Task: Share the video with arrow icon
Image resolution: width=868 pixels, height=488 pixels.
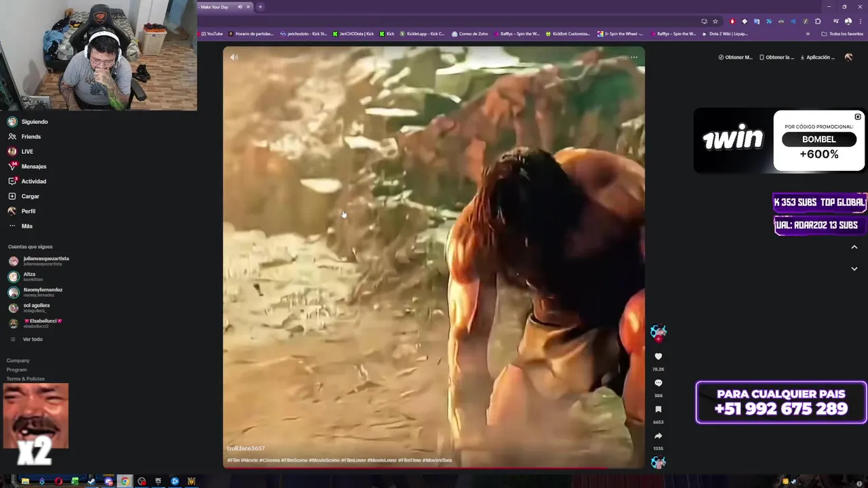Action: pyautogui.click(x=658, y=436)
